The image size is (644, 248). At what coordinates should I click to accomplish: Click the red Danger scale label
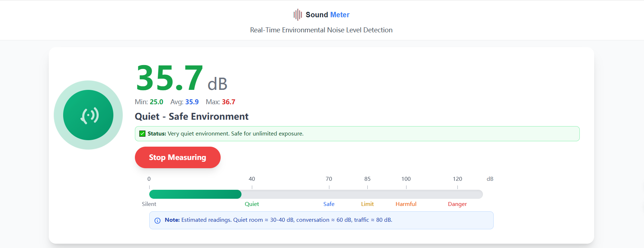[x=457, y=204]
